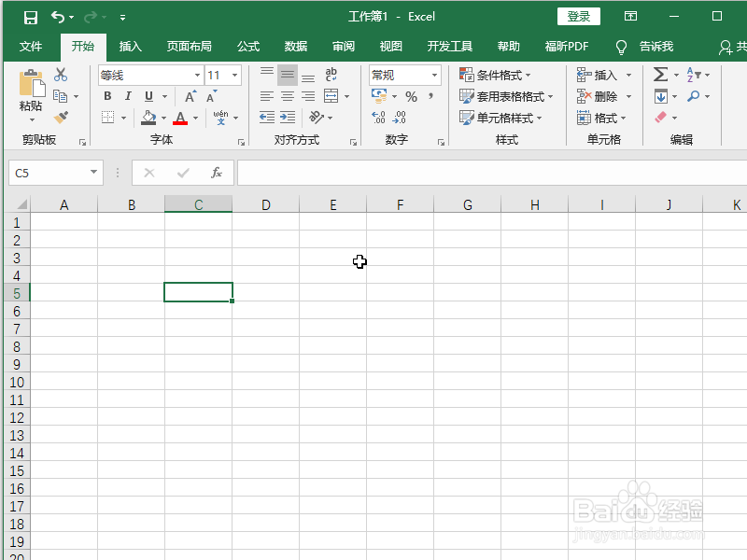The width and height of the screenshot is (747, 560).
Task: Click the Fill down arrow icon
Action: coord(661,96)
